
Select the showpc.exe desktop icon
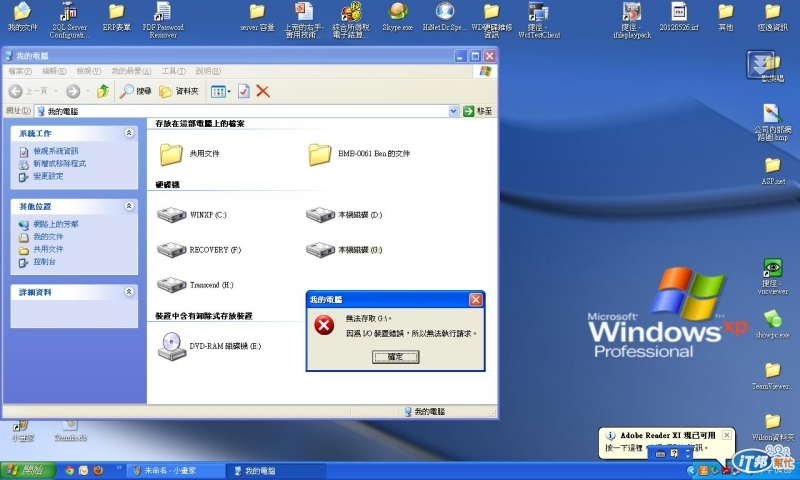[x=772, y=324]
